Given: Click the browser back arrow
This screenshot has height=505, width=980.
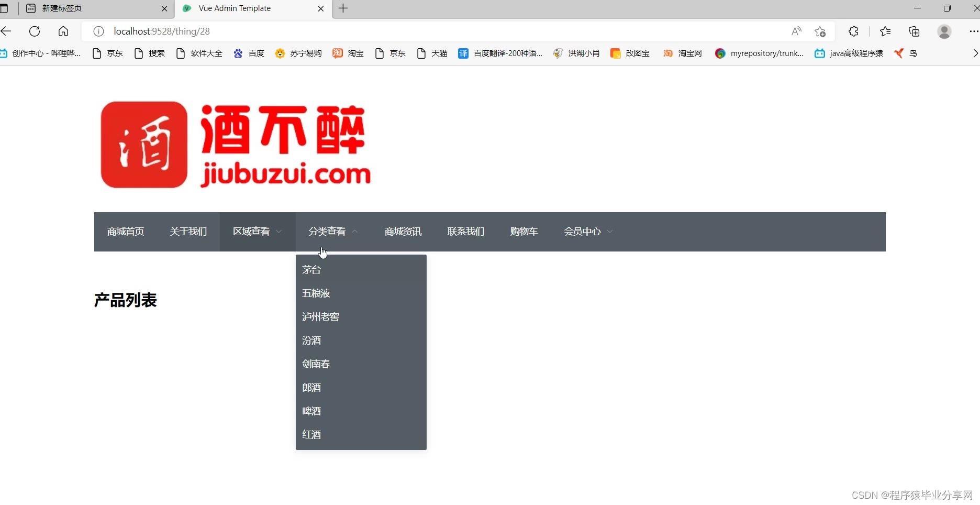Looking at the screenshot, I should click(6, 31).
